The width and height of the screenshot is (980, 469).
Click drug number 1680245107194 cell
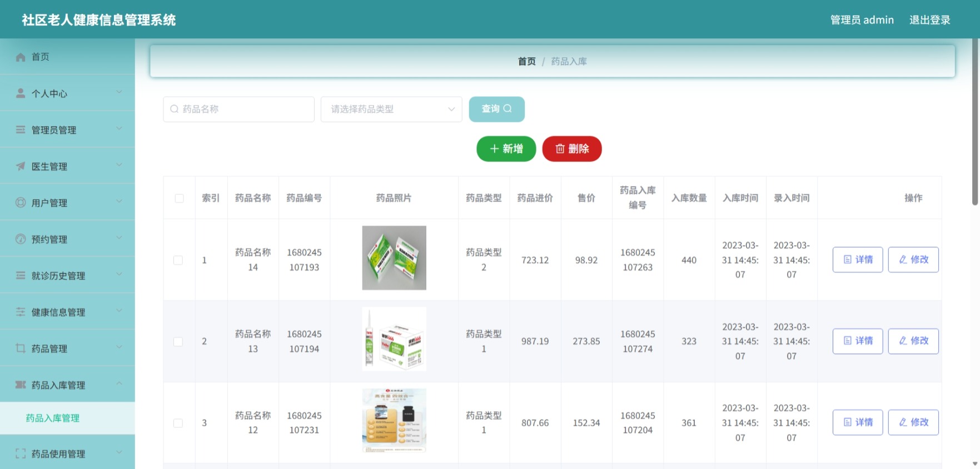click(304, 341)
